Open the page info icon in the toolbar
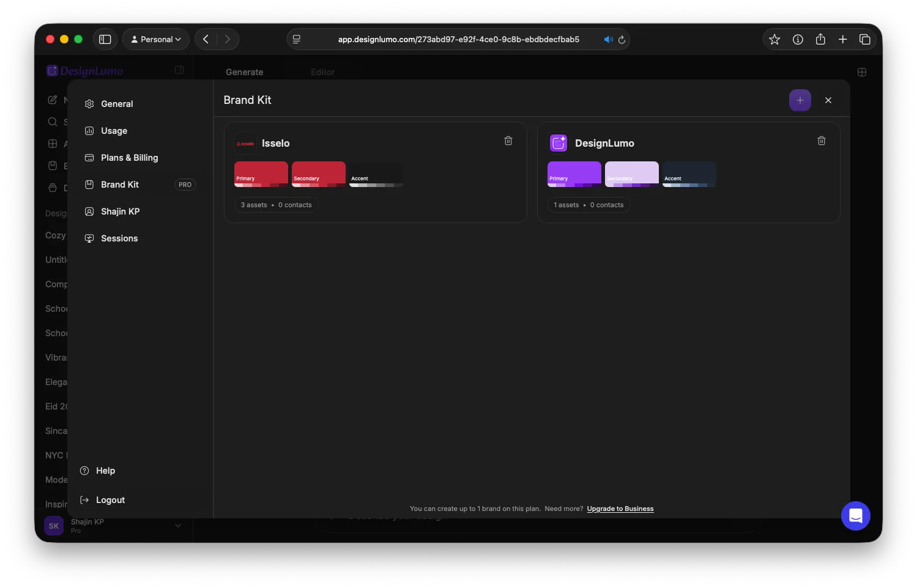The image size is (917, 588). (x=798, y=39)
